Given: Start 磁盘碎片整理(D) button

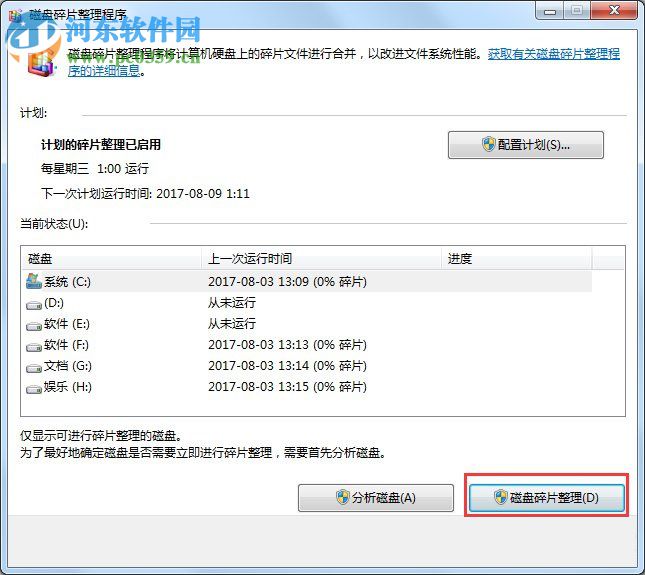Looking at the screenshot, I should (x=547, y=498).
